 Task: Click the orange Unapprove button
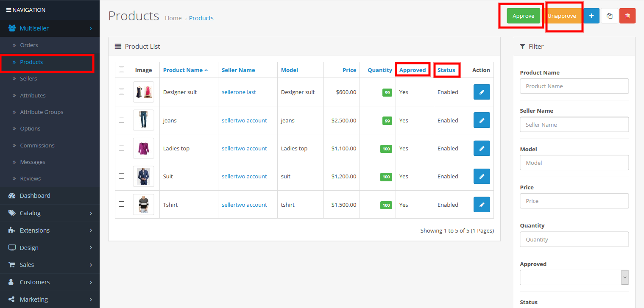[x=562, y=16]
